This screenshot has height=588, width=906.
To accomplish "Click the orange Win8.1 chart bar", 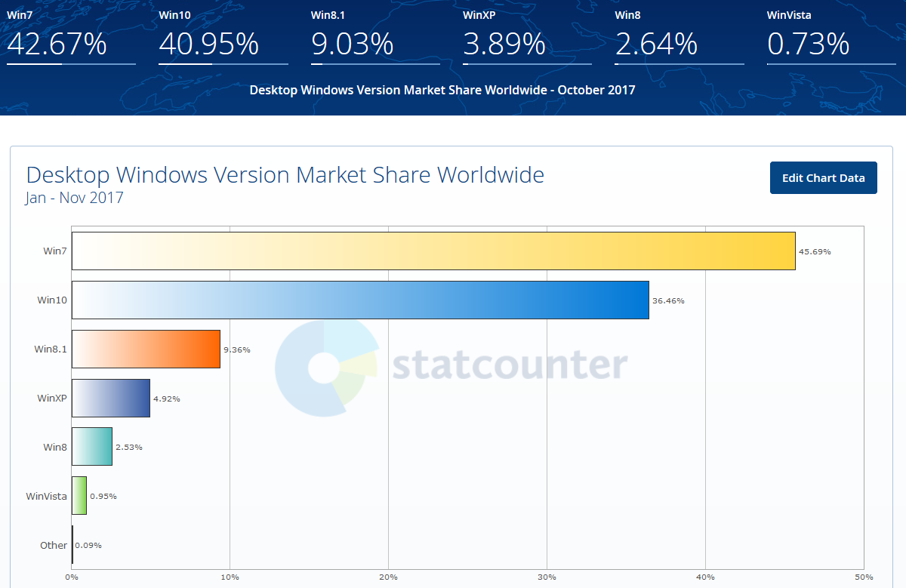I will pyautogui.click(x=146, y=349).
